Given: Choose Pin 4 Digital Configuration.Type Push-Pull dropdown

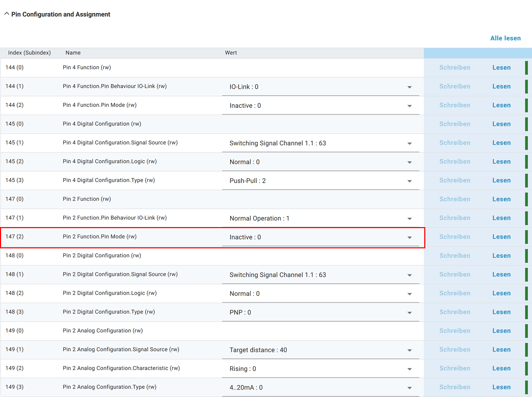Looking at the screenshot, I should point(320,181).
